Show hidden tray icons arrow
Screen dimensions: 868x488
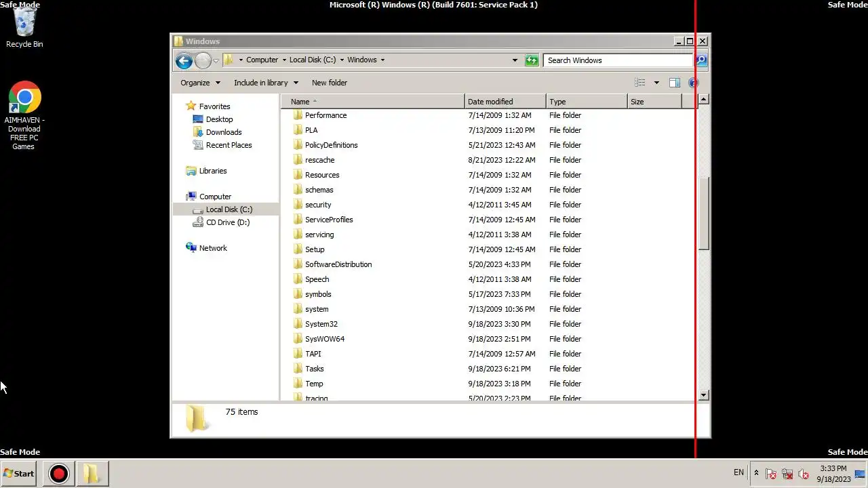click(x=756, y=473)
